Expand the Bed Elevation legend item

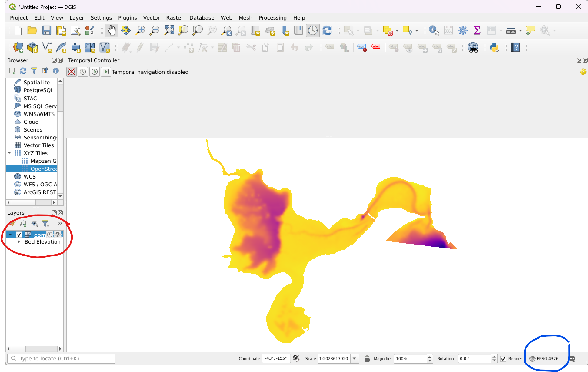tap(19, 242)
